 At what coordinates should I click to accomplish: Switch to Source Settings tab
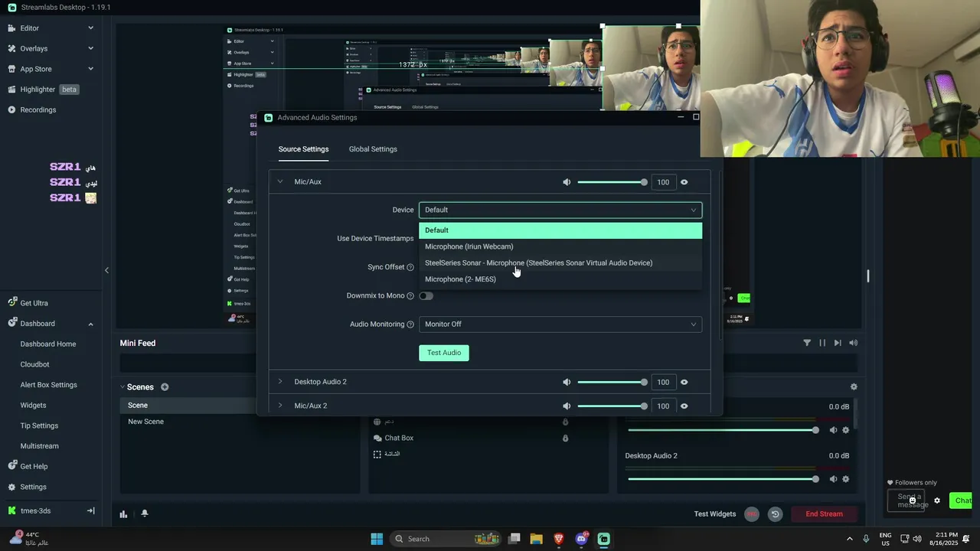click(303, 149)
